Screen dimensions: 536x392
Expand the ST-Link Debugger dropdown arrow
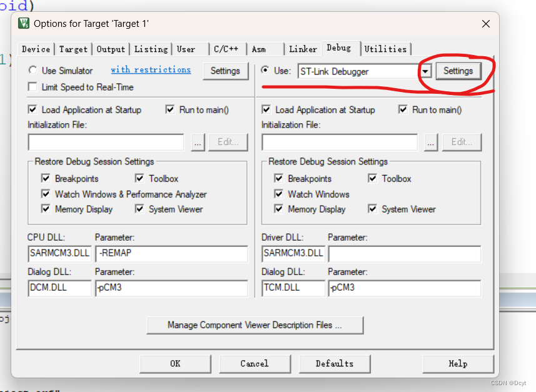click(425, 71)
